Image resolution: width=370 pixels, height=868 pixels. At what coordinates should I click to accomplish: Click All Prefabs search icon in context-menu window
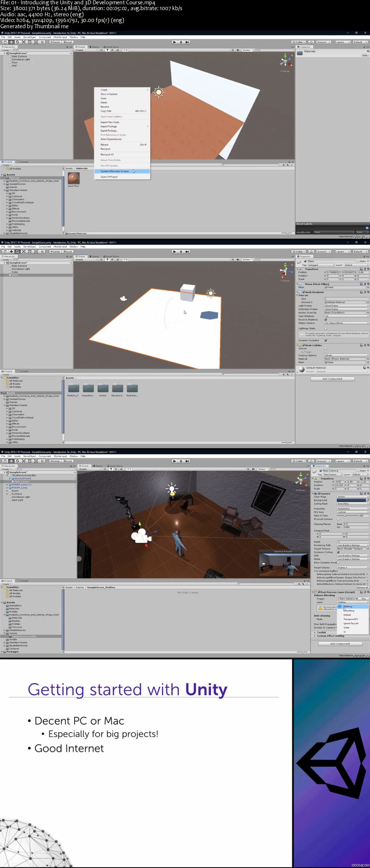pos(7,169)
